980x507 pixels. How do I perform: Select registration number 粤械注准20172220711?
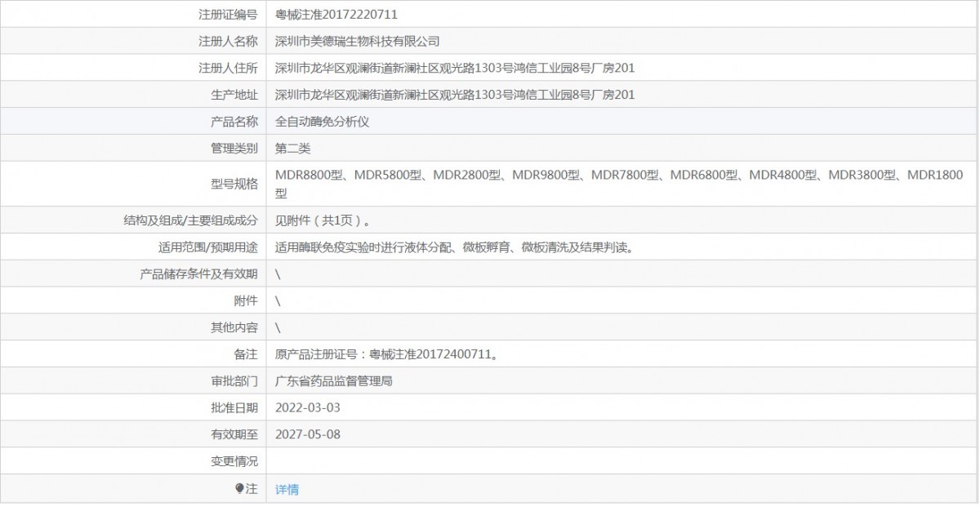pos(336,14)
